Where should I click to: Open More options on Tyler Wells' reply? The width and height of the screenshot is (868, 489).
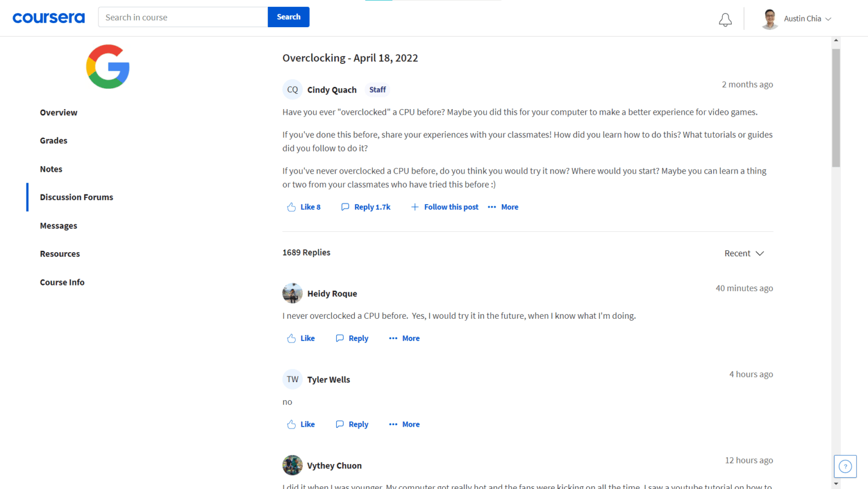click(x=403, y=424)
